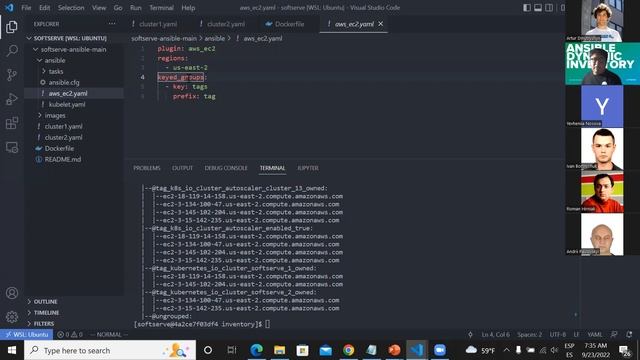
Task: Click Spaces: 2 indentation setting
Action: (x=529, y=334)
